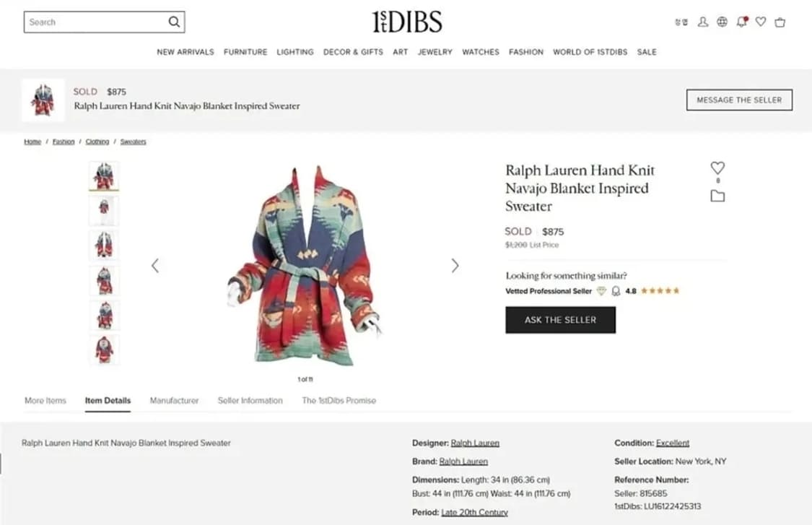Open the notifications bell icon
812x525 pixels.
[741, 22]
